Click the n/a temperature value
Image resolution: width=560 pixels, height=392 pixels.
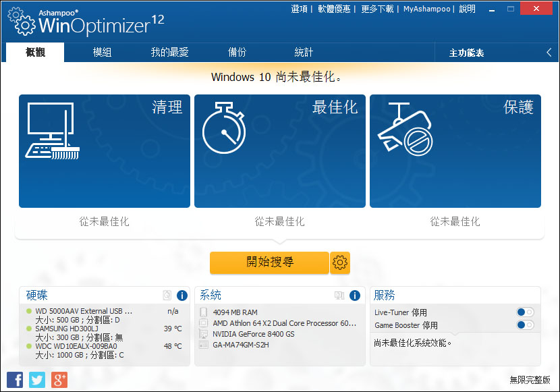[x=173, y=311]
